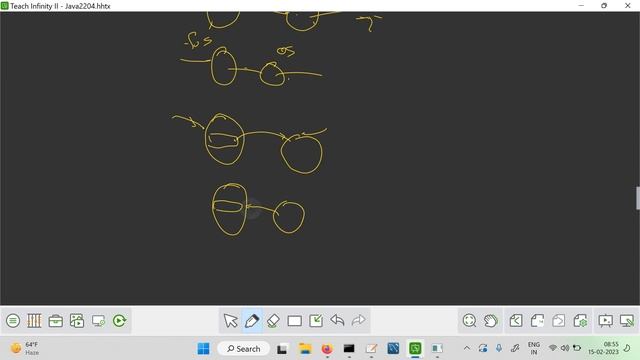Click the Teach Infinity taskbar icon
The height and width of the screenshot is (360, 640).
(415, 349)
